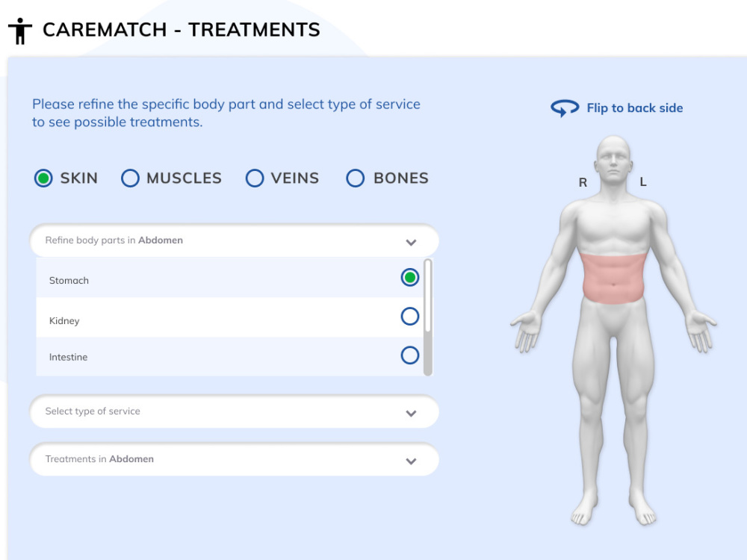
Task: Click the R side label
Action: coord(583,182)
